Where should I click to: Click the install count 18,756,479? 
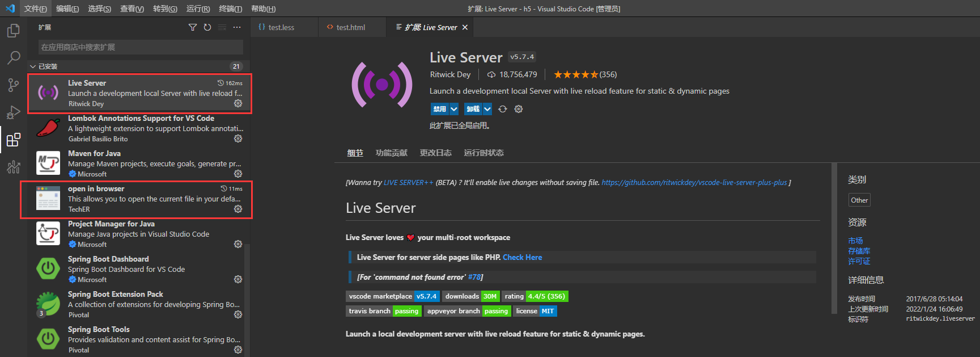[512, 74]
